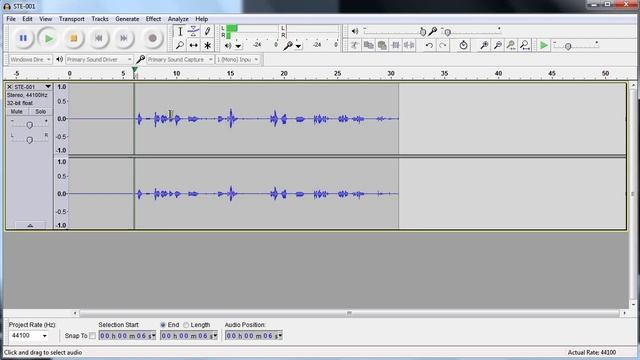Start recording with the Record button
Image resolution: width=640 pixels, height=360 pixels.
click(152, 38)
